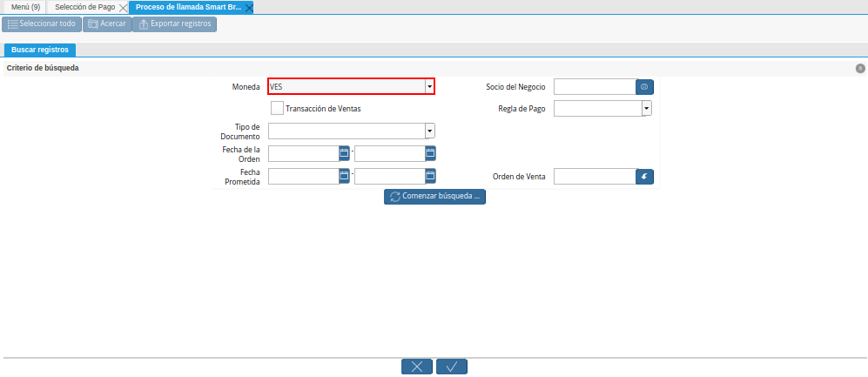Click the Acercar toolbar button
This screenshot has width=868, height=377.
(107, 24)
